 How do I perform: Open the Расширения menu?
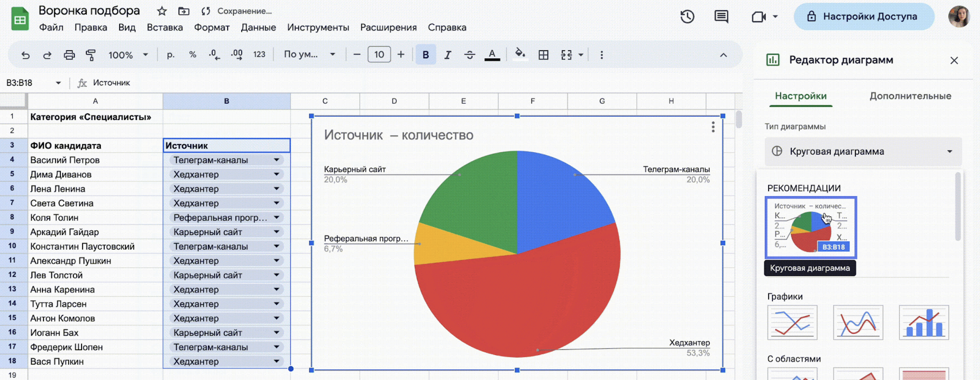[388, 27]
